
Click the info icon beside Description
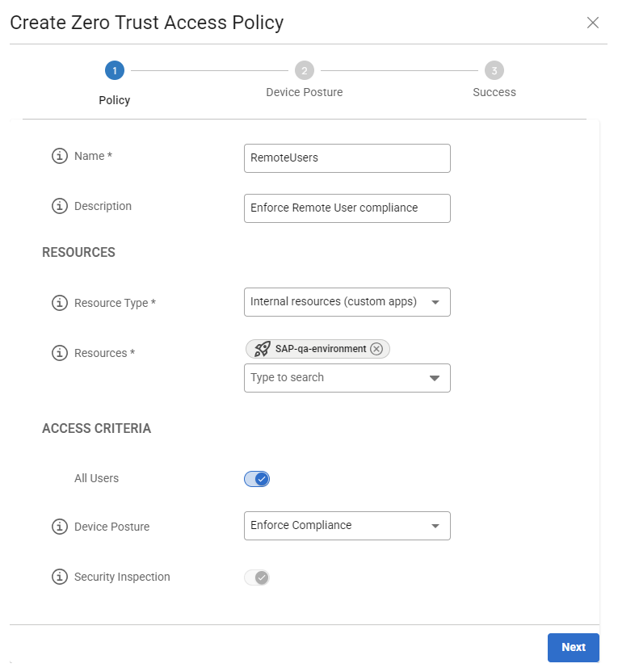coord(59,207)
